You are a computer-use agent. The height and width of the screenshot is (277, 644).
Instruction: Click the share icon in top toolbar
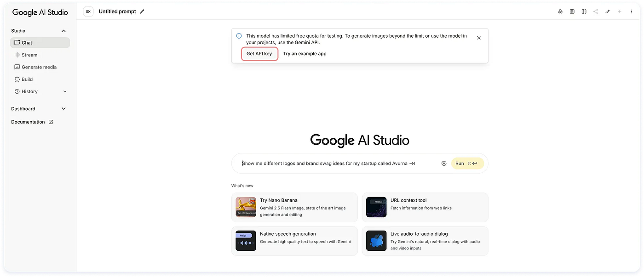click(x=596, y=11)
